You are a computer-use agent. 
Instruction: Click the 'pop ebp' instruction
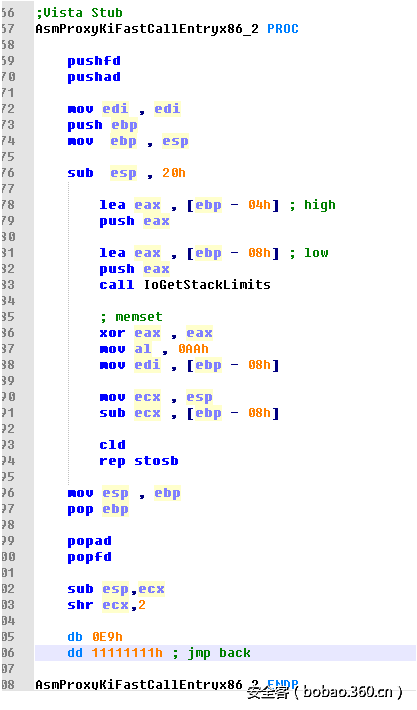point(98,509)
